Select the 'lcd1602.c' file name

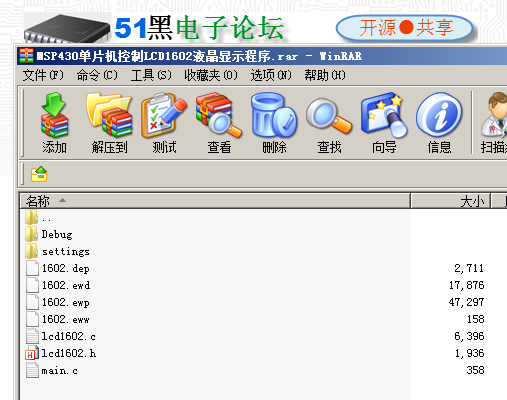(x=68, y=336)
